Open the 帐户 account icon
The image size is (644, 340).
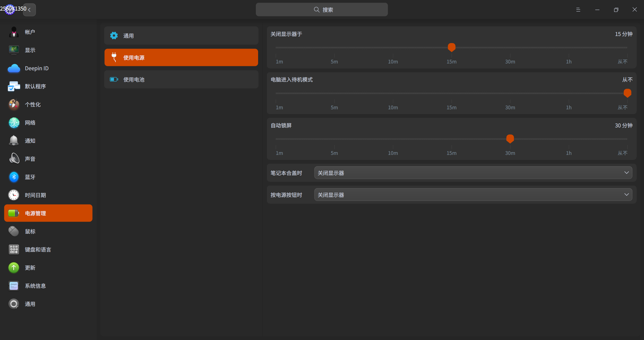14,32
